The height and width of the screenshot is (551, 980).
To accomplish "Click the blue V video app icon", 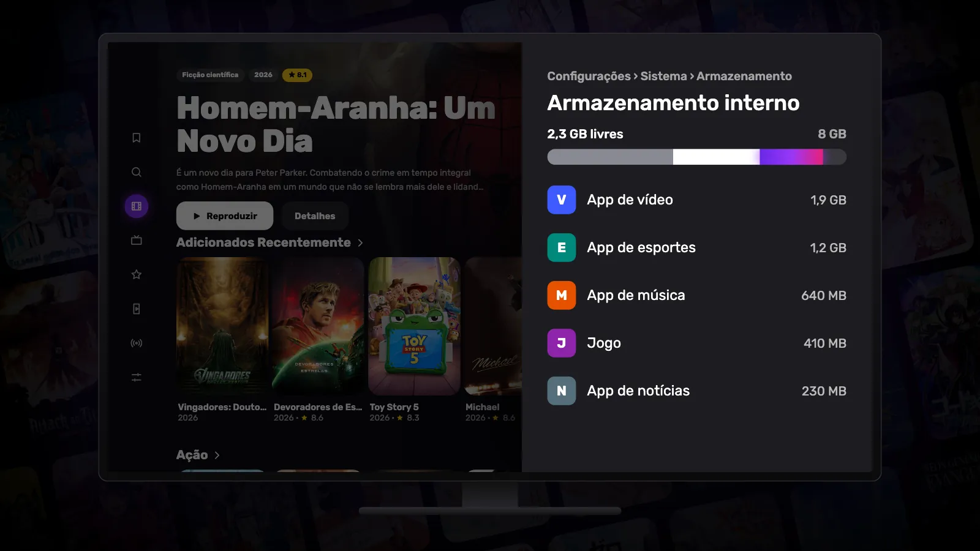I will 562,200.
